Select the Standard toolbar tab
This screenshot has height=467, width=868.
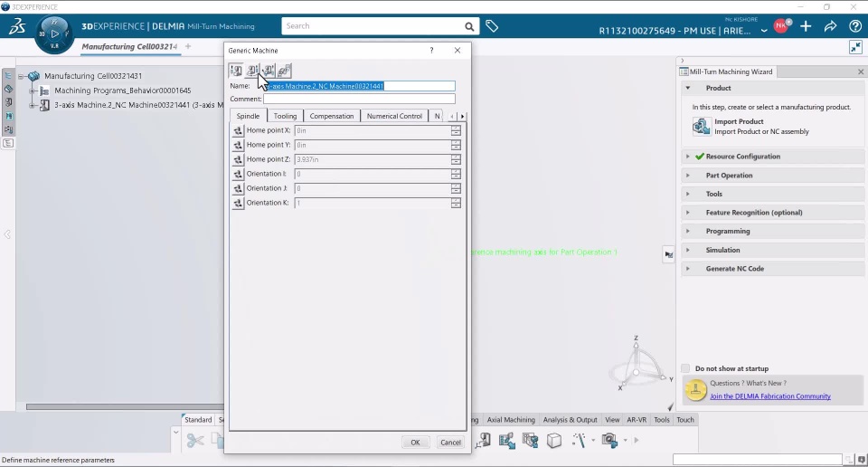(198, 420)
